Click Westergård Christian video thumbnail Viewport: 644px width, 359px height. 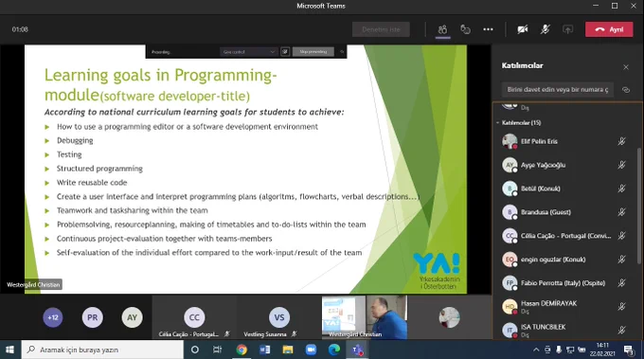coord(365,317)
